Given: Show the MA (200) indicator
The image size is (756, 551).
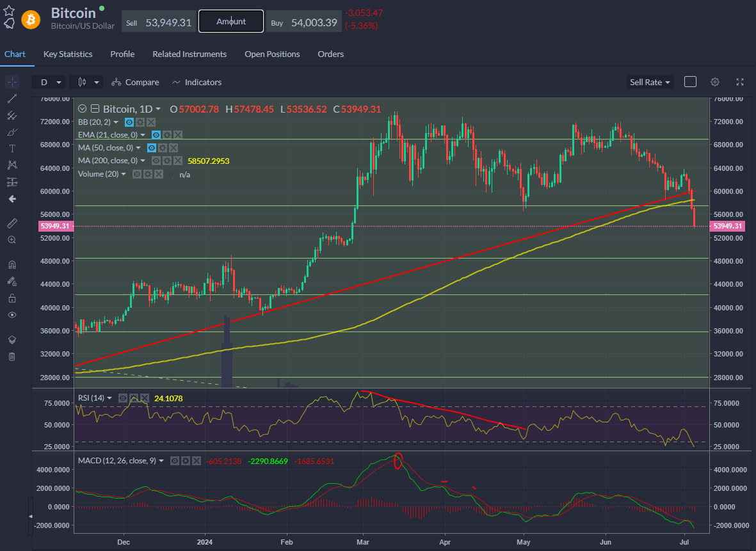Looking at the screenshot, I should pos(156,161).
